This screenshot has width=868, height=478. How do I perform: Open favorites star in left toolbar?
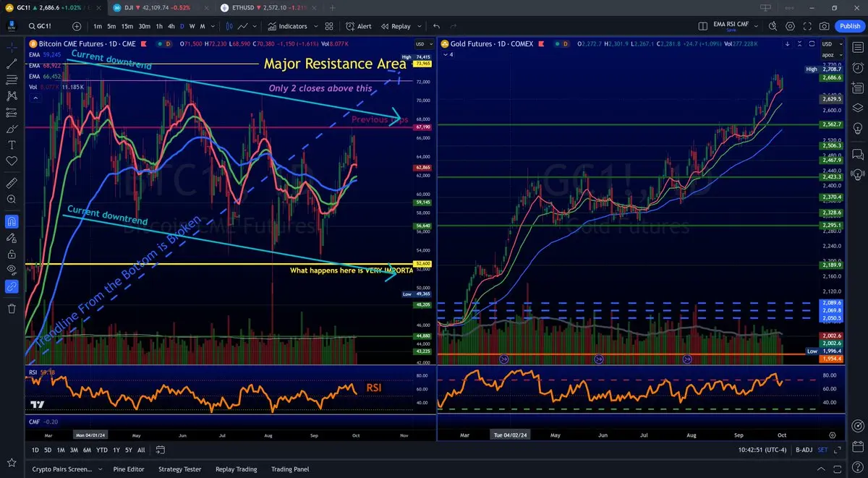(12, 462)
